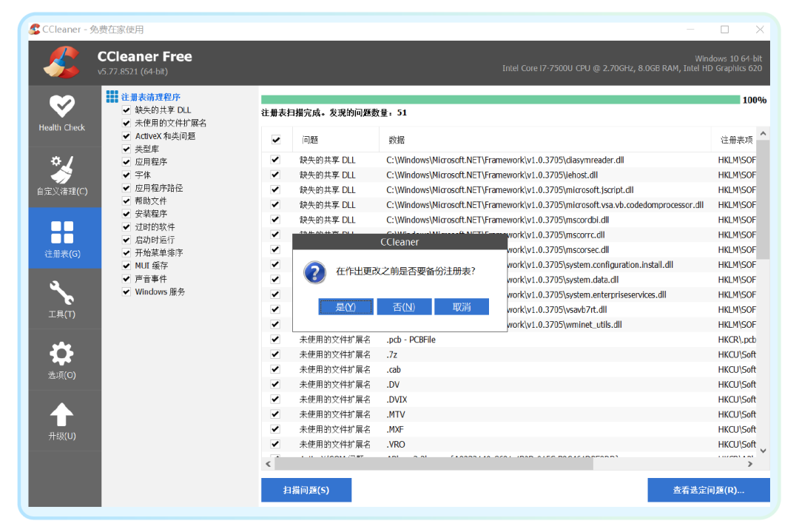This screenshot has height=532, width=799.
Task: Open the 工具(T) wrench section
Action: [x=62, y=300]
